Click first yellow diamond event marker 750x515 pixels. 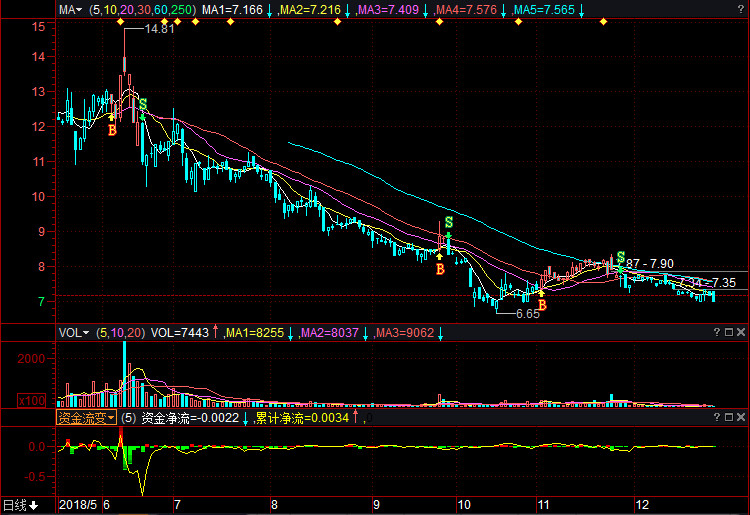click(120, 21)
